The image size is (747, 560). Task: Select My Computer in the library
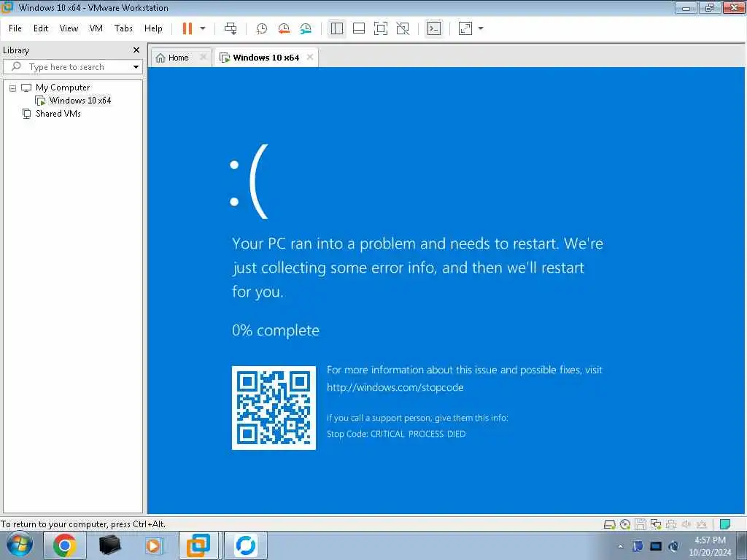[x=63, y=87]
